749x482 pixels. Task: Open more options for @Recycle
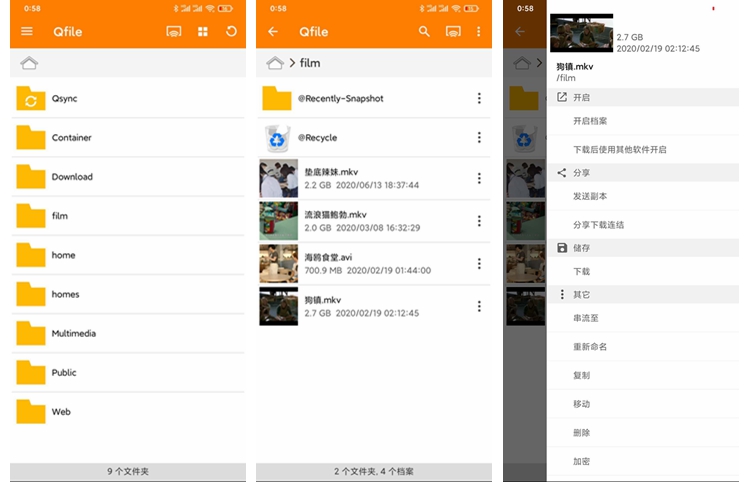(x=479, y=138)
